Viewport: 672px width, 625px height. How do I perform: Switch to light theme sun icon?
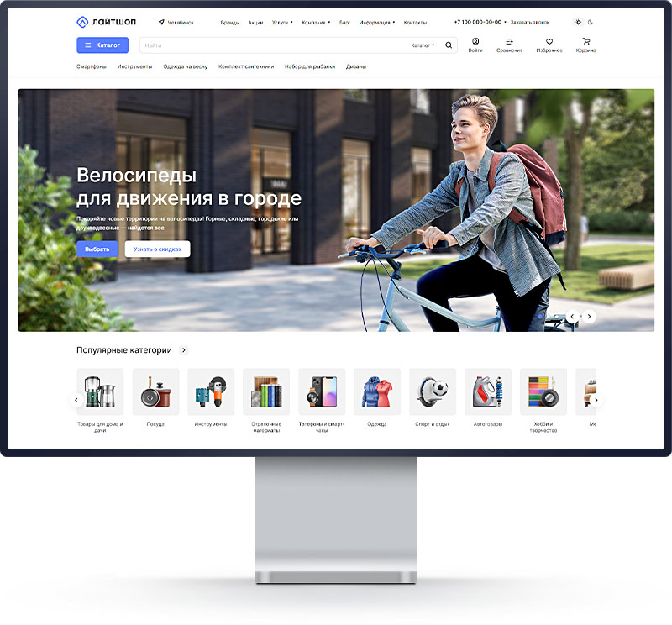(578, 22)
